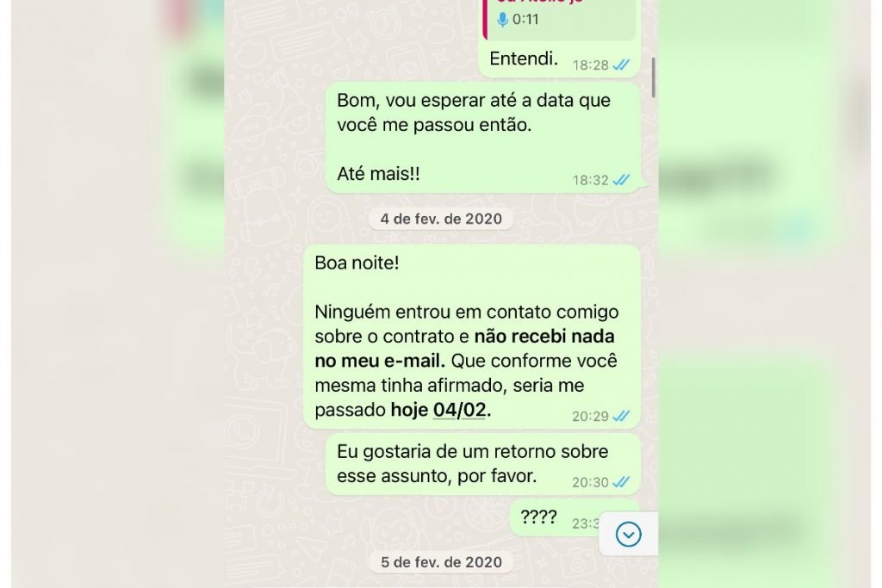
Task: Select the 'Boa noite!' long message
Action: [x=472, y=337]
